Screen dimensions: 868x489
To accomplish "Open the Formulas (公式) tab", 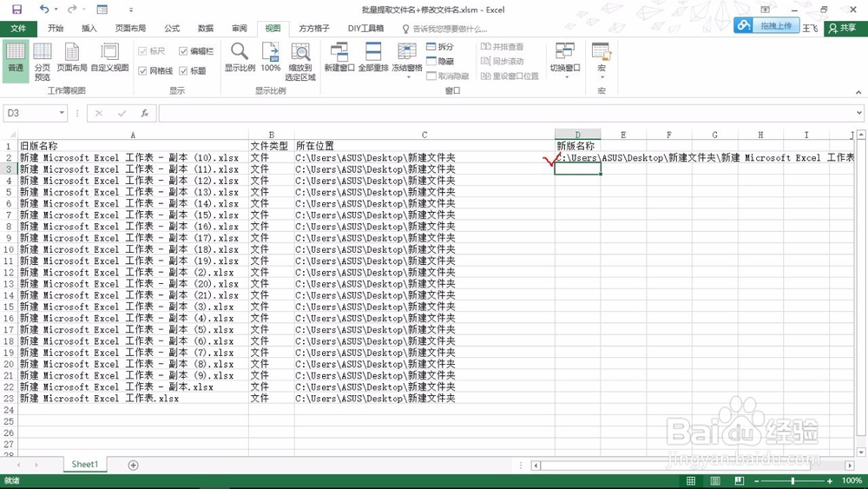I will tap(172, 29).
